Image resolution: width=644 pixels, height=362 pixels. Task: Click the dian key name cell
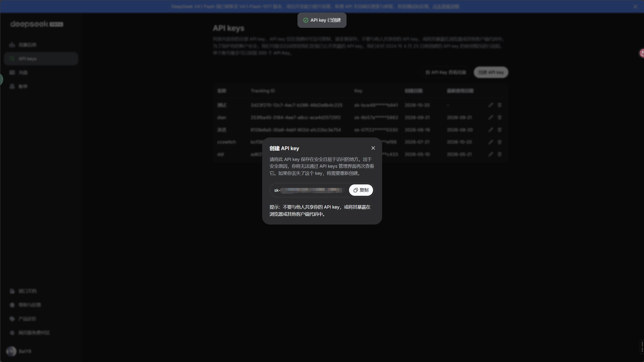tap(222, 118)
